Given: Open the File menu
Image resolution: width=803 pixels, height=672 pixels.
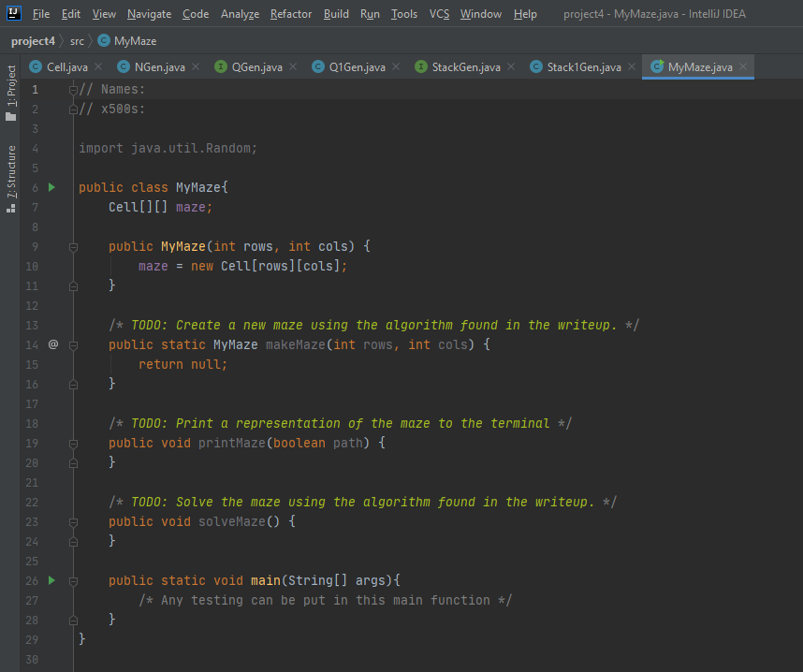Looking at the screenshot, I should 41,14.
